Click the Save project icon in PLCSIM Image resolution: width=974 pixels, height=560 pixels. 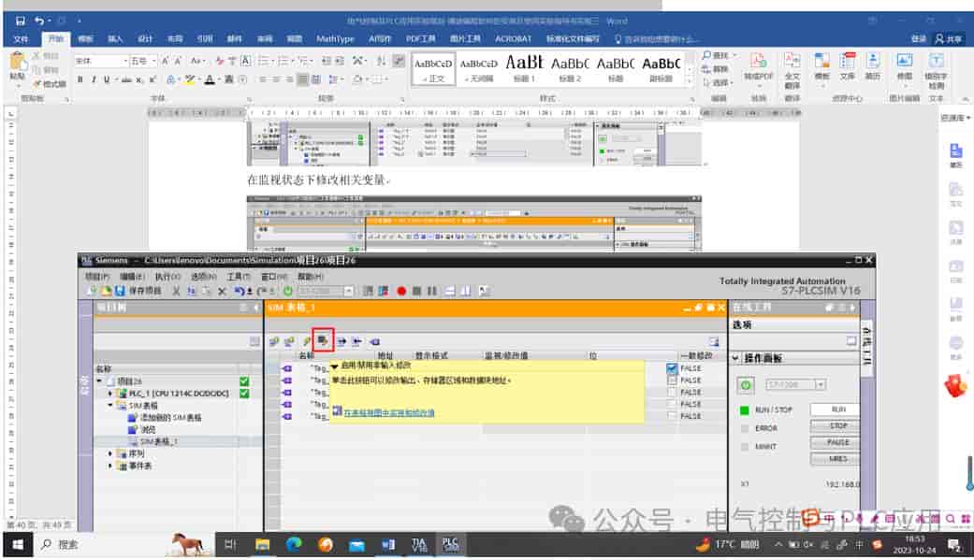pos(120,291)
